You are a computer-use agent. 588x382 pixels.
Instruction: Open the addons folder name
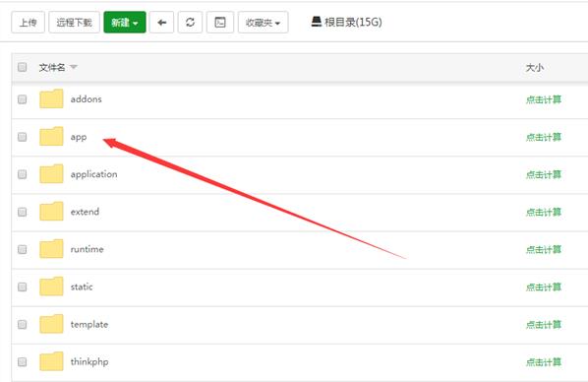click(87, 99)
